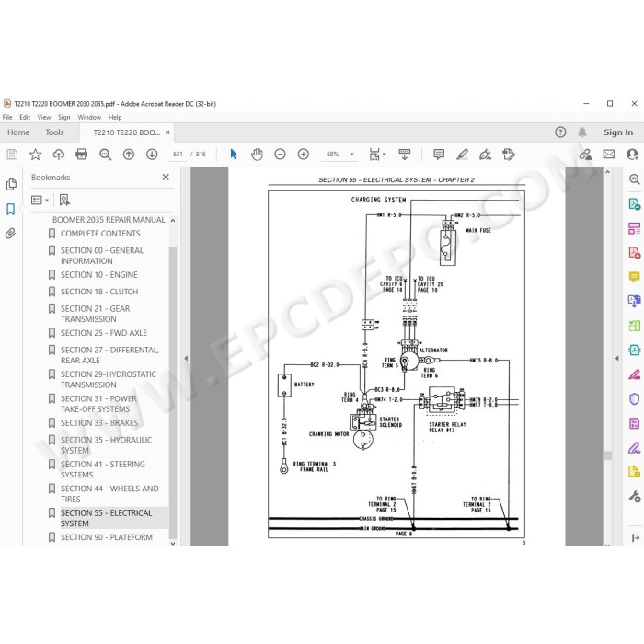Switch to the Tools tab
Viewport: 644px width, 644px height.
[x=54, y=132]
